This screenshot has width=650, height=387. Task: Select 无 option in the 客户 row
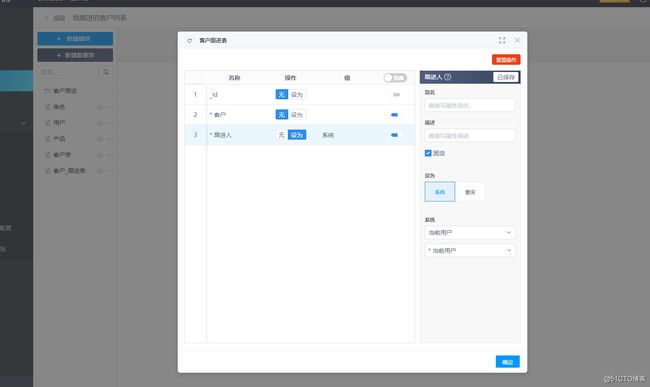click(x=281, y=114)
